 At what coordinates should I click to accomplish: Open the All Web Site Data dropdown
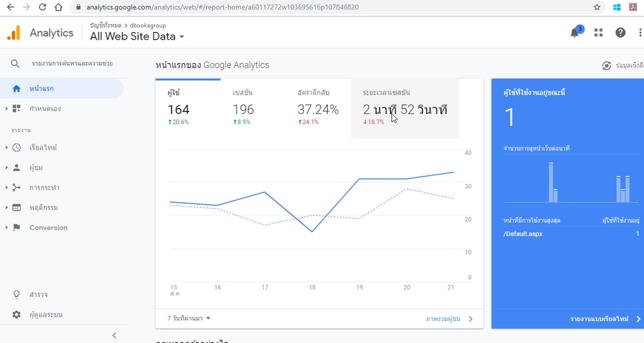[137, 37]
